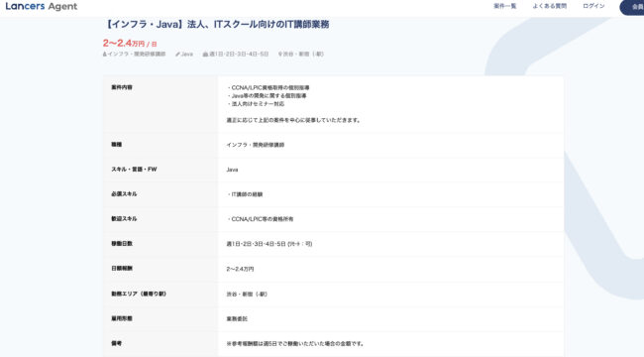
Task: Click the 2〜2.4万円 value in table
Action: pyautogui.click(x=240, y=269)
